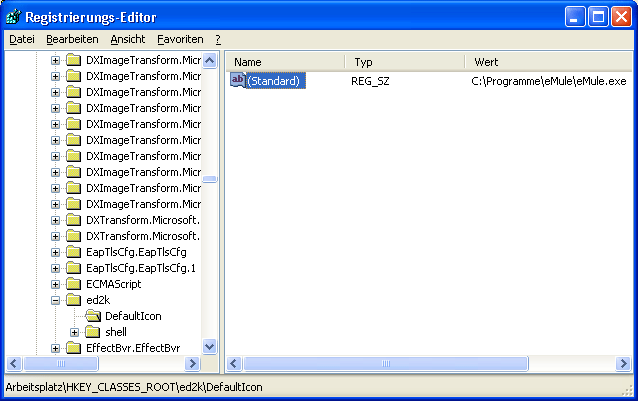The width and height of the screenshot is (638, 401).
Task: Click the ECMAScript folder icon
Action: click(74, 284)
